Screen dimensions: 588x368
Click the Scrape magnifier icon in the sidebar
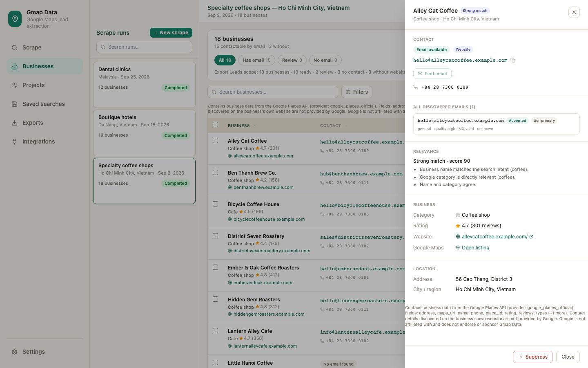point(14,47)
